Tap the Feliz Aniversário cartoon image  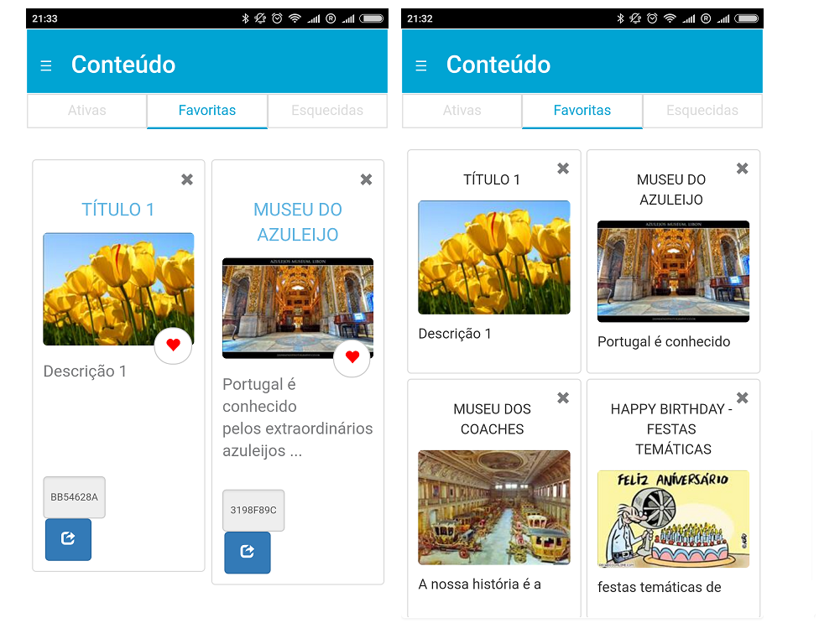pyautogui.click(x=673, y=519)
